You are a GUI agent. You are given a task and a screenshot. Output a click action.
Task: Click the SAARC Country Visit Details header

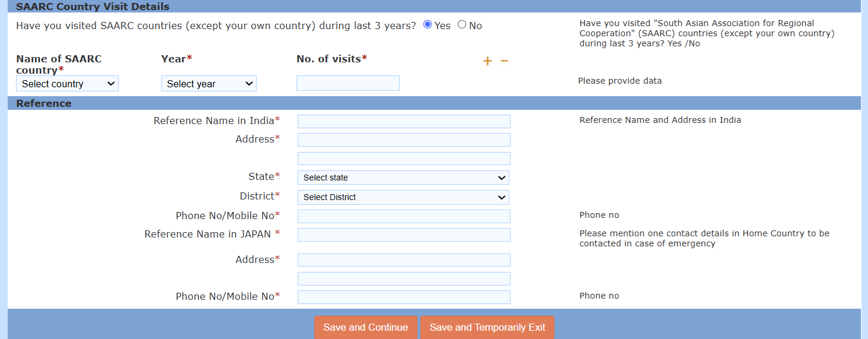click(92, 7)
